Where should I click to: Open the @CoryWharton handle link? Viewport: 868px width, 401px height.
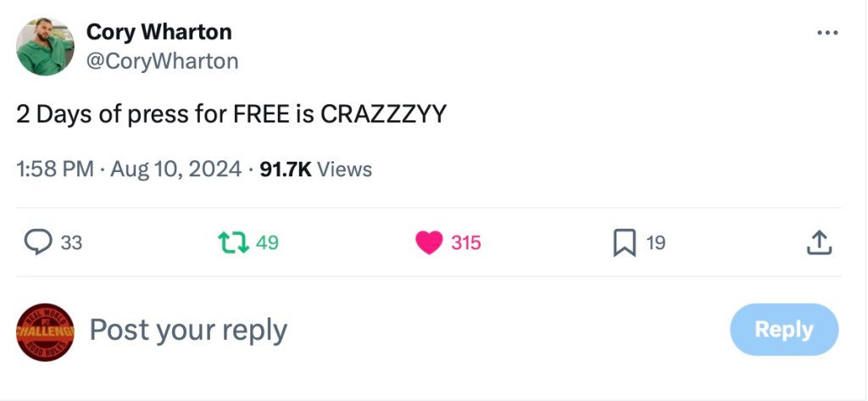162,61
